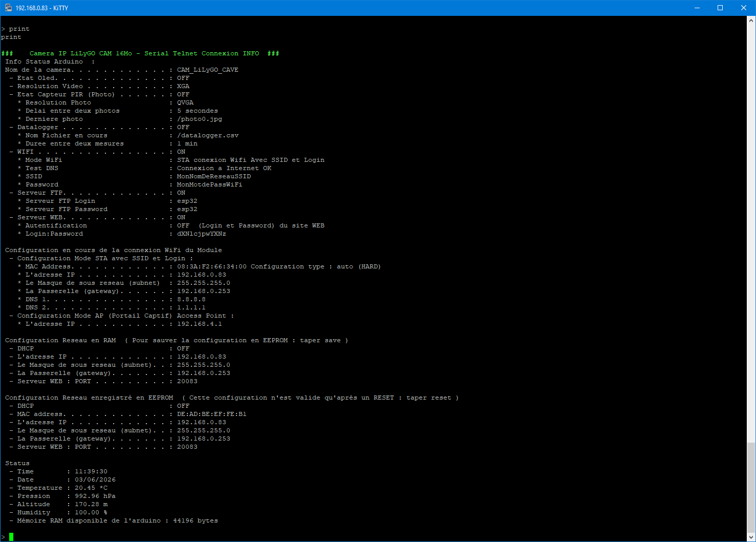This screenshot has width=756, height=542.
Task: Click the MonMotdePassWiFi password value
Action: [x=210, y=184]
